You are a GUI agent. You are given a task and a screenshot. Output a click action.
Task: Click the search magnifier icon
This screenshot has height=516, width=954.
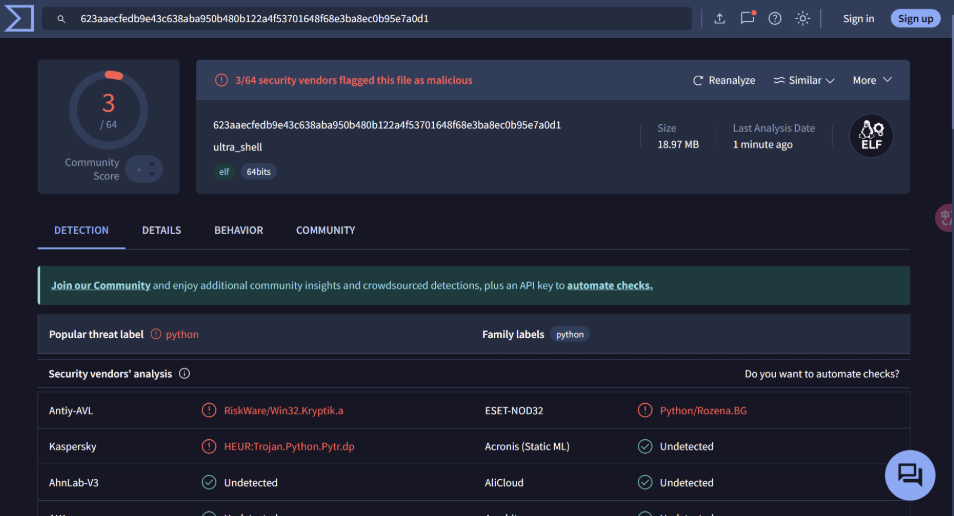[x=61, y=19]
